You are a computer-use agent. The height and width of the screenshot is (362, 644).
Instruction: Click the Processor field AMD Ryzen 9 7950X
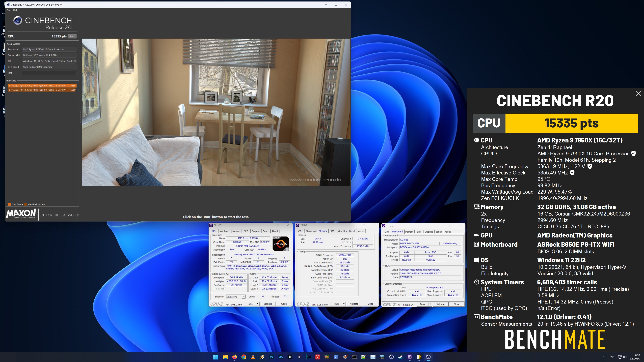coord(49,49)
